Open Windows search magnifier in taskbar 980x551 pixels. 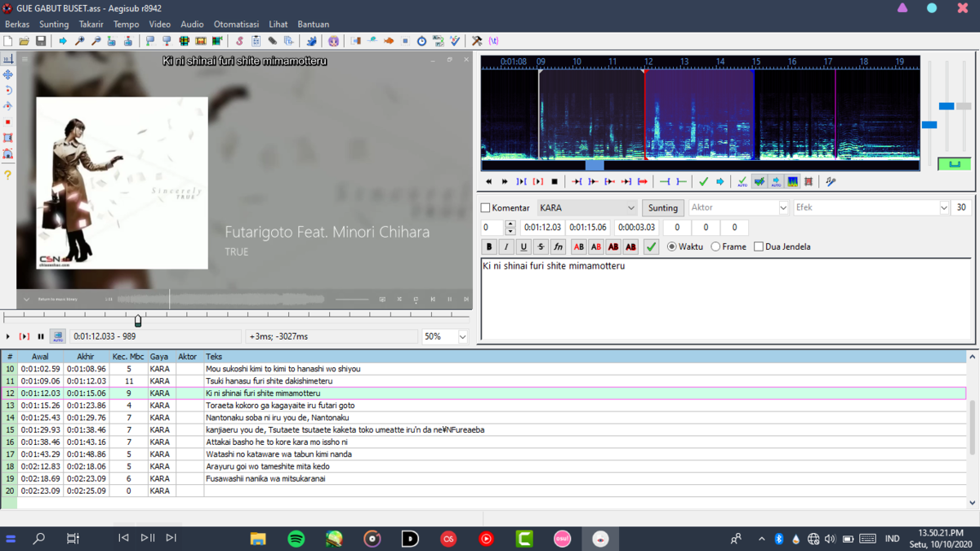(x=38, y=538)
